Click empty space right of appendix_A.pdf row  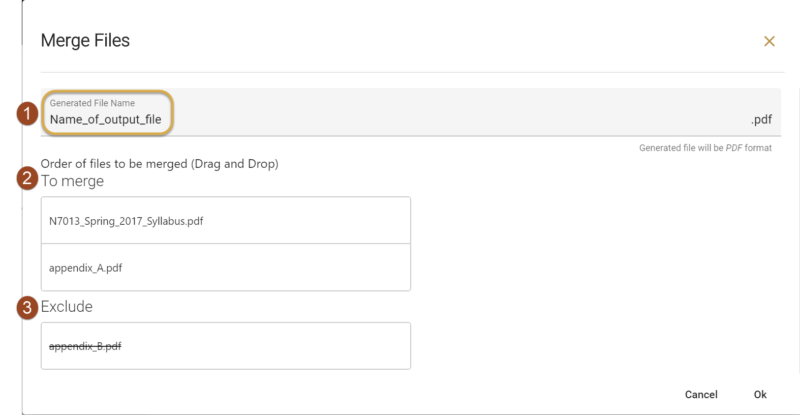coord(265,267)
